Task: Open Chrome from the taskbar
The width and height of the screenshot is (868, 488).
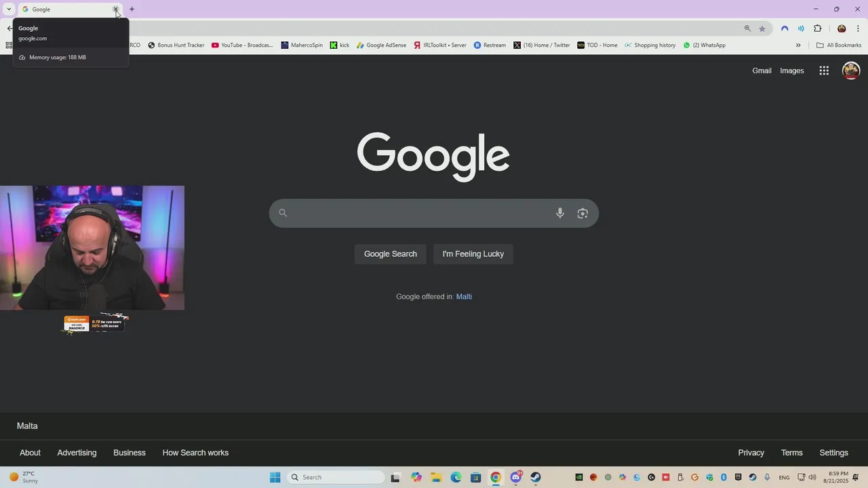Action: click(x=496, y=477)
